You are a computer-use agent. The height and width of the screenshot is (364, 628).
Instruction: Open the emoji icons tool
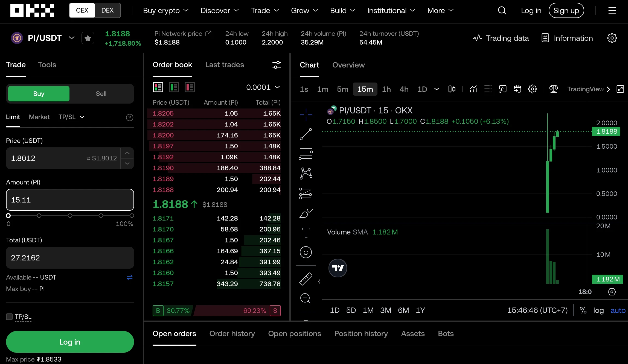(x=306, y=252)
